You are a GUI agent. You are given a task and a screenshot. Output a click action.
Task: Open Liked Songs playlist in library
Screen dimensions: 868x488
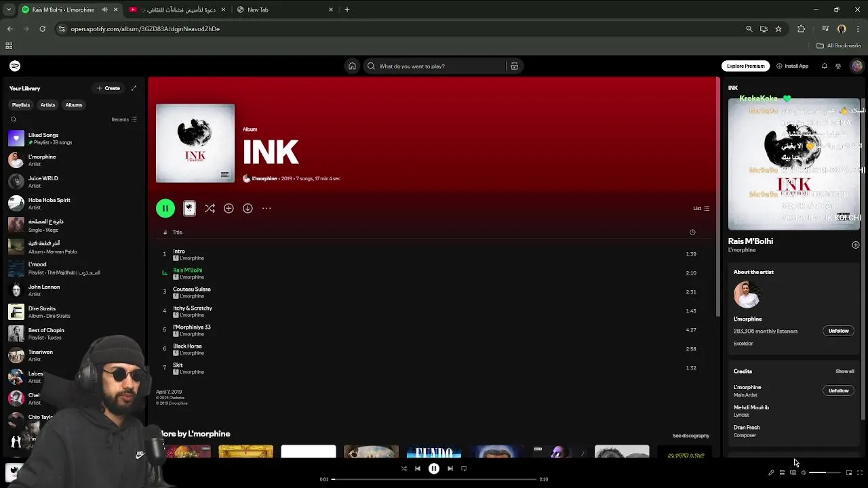(73, 138)
